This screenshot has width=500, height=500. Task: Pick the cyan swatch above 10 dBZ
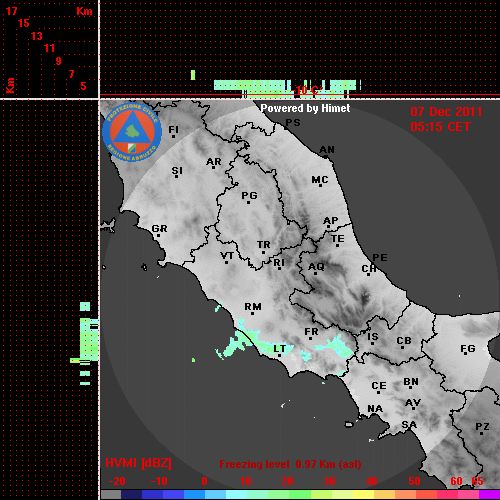(x=237, y=495)
